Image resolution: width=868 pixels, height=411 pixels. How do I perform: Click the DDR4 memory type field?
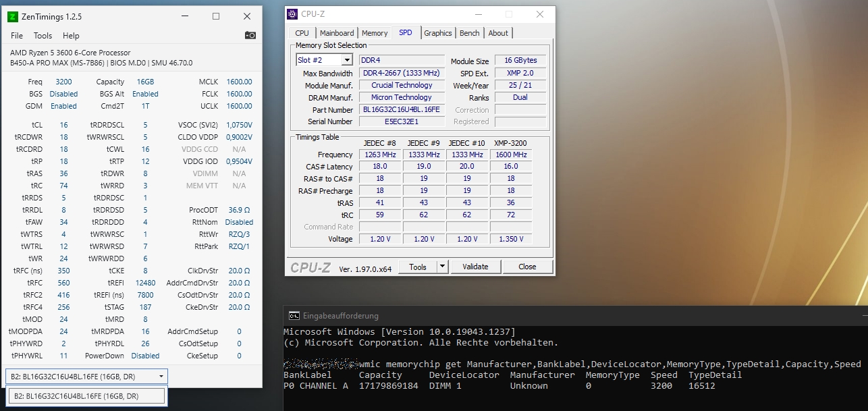[x=402, y=60]
